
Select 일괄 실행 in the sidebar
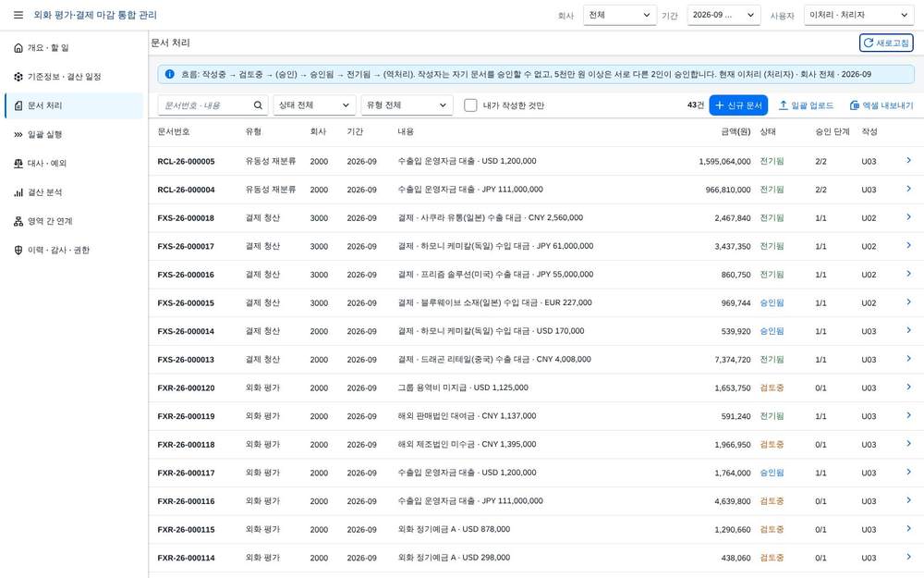coord(74,134)
